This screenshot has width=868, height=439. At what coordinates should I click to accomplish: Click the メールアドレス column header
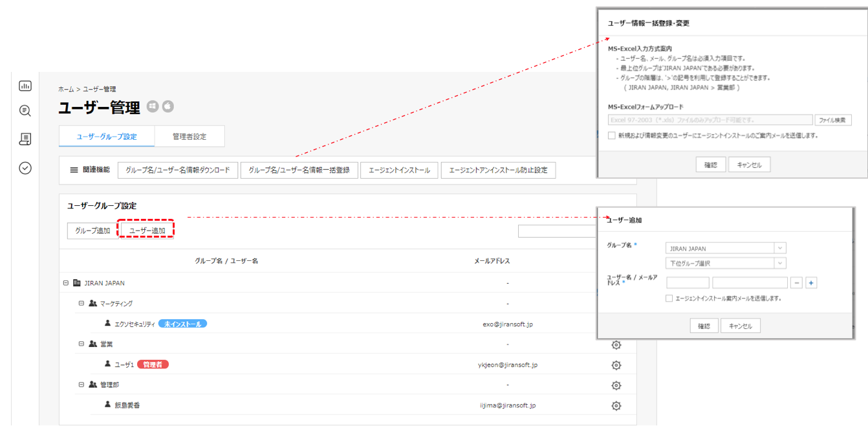tap(492, 261)
